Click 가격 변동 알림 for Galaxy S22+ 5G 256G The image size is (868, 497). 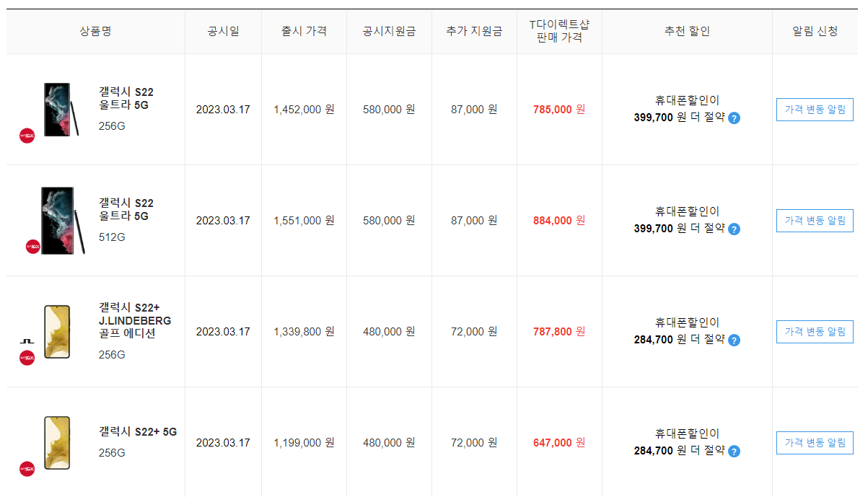[814, 443]
